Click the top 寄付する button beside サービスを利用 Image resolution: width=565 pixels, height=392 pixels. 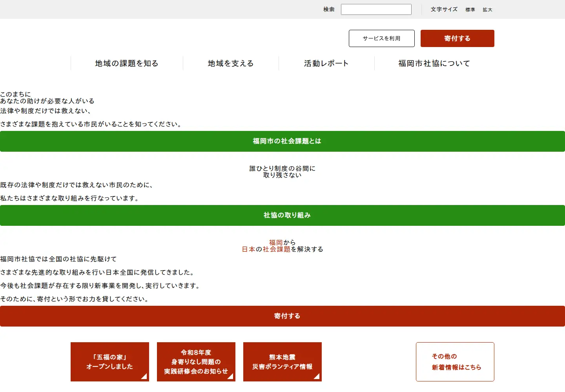coord(457,38)
